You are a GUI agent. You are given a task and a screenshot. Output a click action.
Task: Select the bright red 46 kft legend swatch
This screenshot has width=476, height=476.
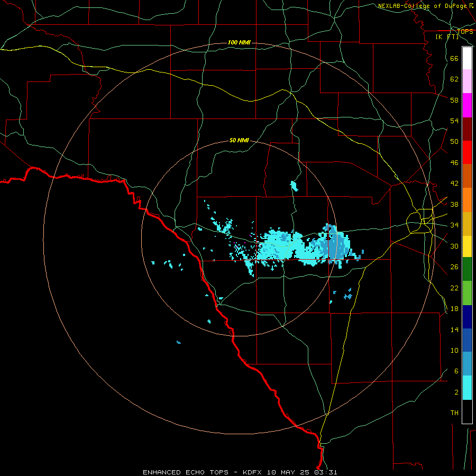[467, 153]
